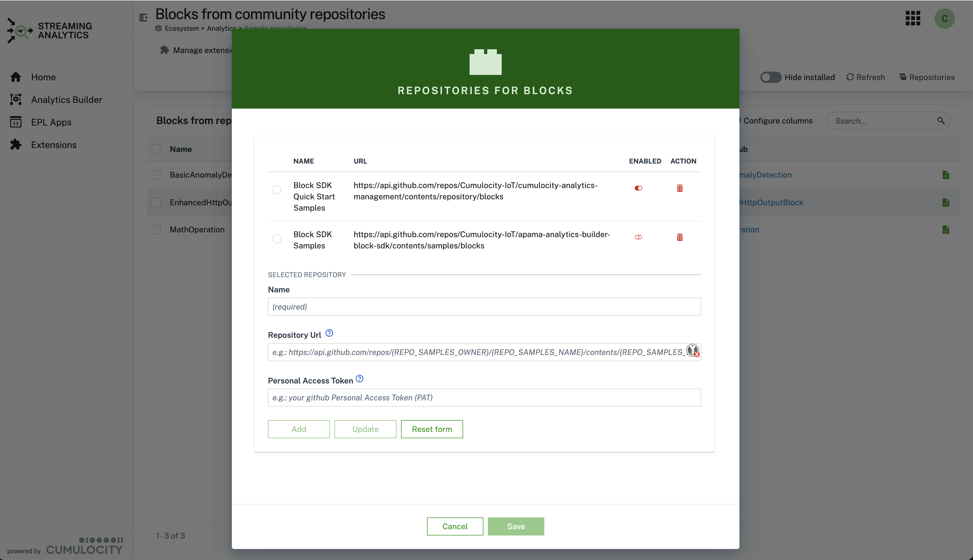Screen dimensions: 973x560
Task: Click the EPL Apps icon
Action: pyautogui.click(x=16, y=122)
